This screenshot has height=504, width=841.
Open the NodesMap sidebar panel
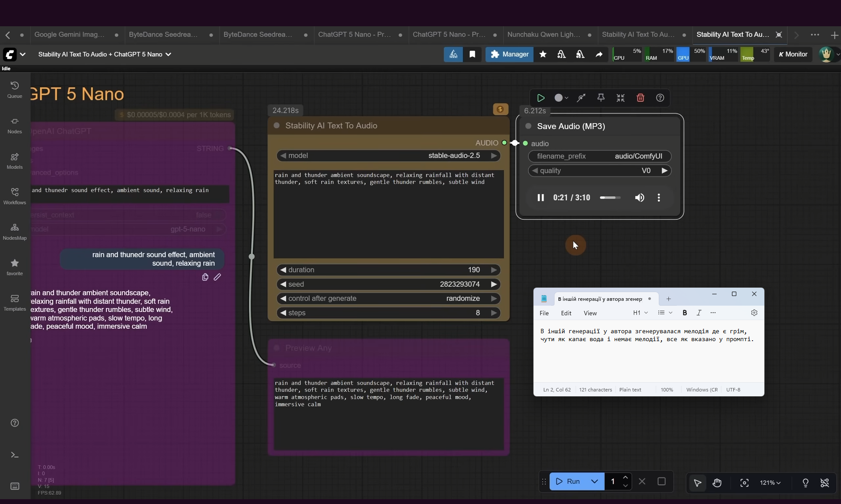tap(14, 231)
